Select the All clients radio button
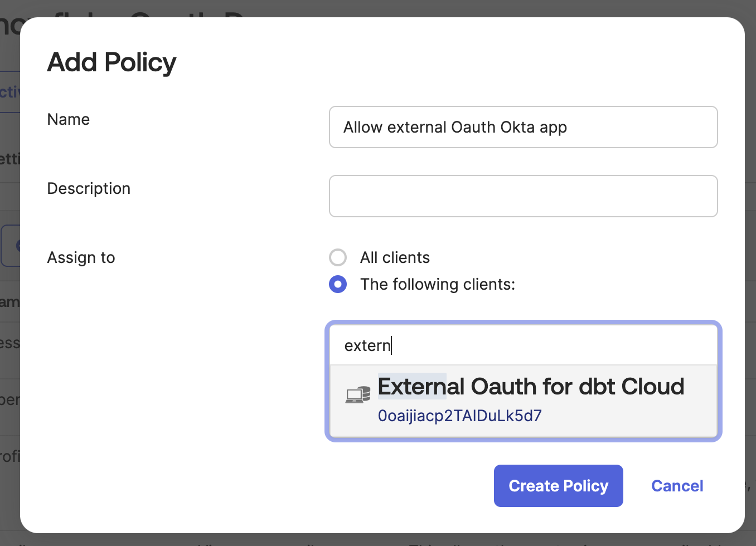 (x=338, y=257)
